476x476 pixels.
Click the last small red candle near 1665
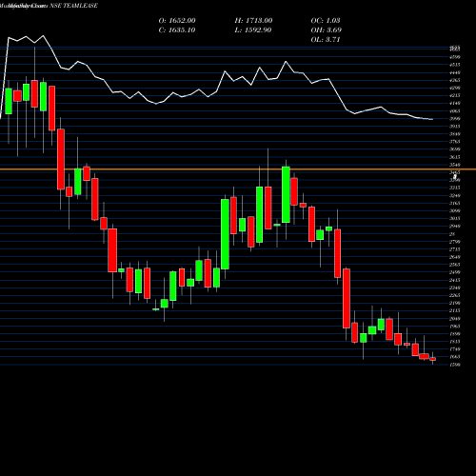point(433,359)
